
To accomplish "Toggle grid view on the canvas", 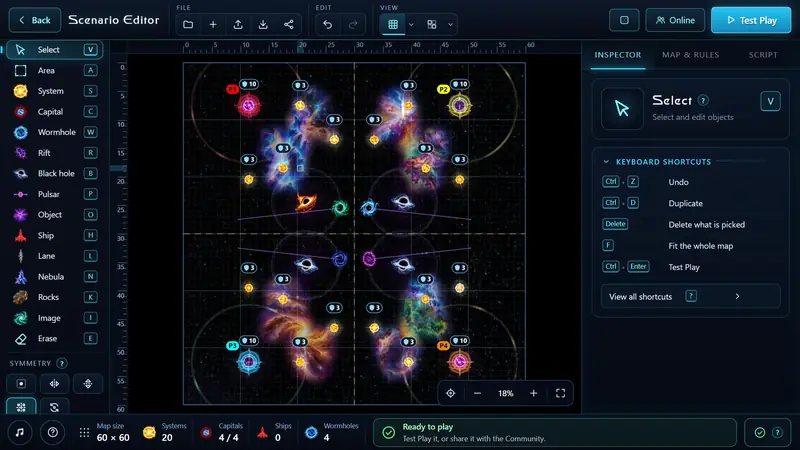I will [393, 24].
